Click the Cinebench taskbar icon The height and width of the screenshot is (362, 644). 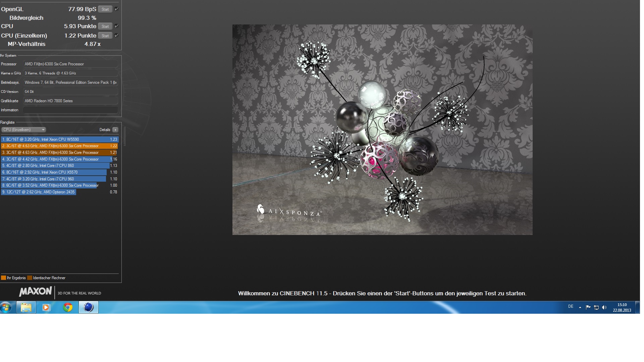(x=89, y=307)
